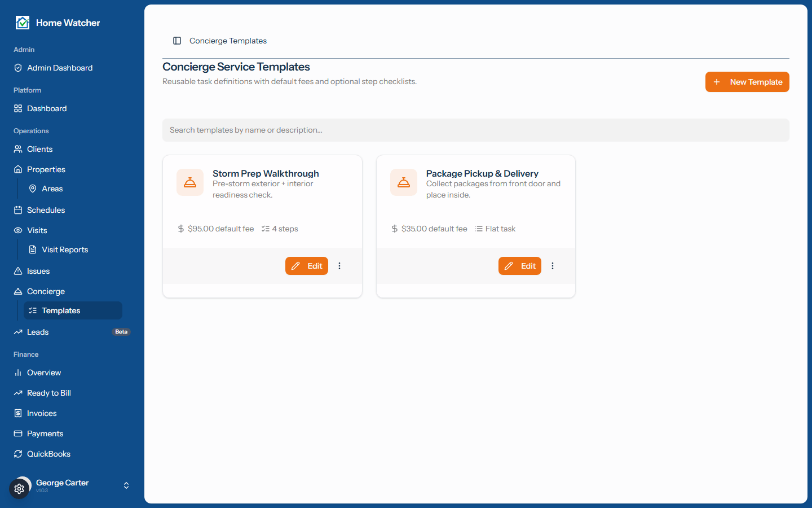Select the Templates sidebar item
Image resolution: width=812 pixels, height=508 pixels.
73,310
